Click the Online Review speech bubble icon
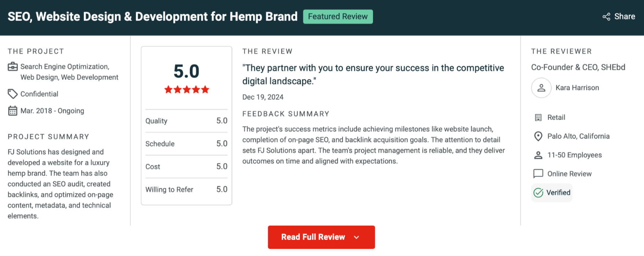Screen dimensions: 644x256 point(538,174)
